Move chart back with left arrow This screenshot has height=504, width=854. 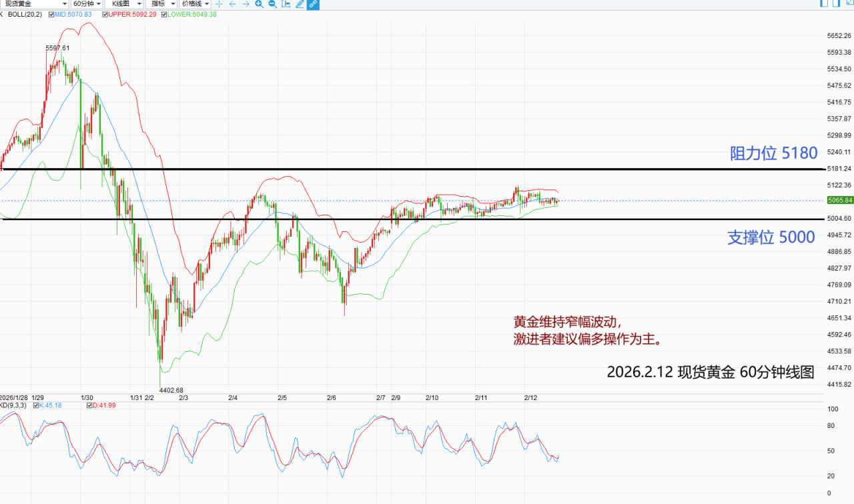pos(233,4)
